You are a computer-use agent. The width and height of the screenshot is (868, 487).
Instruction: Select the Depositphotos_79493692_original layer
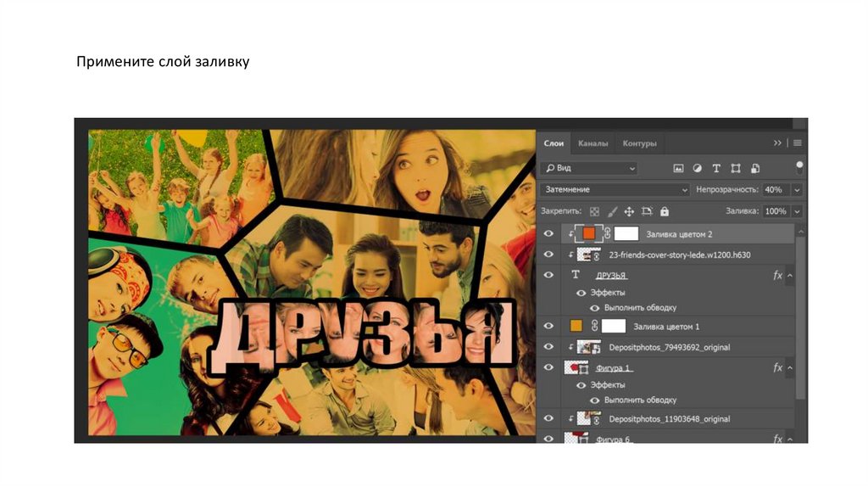coord(669,347)
